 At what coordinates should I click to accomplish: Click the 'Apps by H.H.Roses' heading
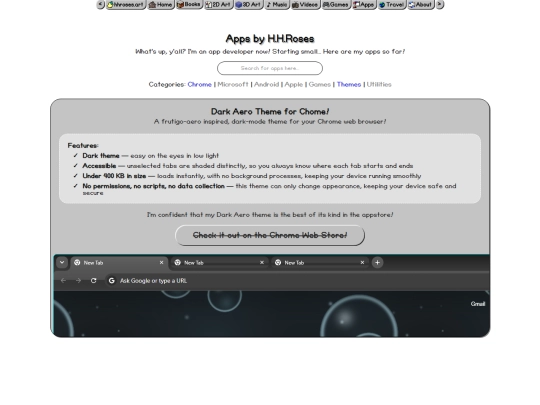270,39
